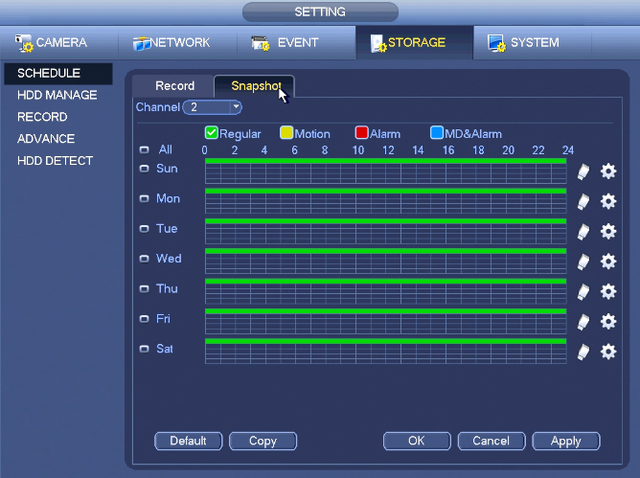Check the All days checkbox
The width and height of the screenshot is (640, 478).
point(144,150)
